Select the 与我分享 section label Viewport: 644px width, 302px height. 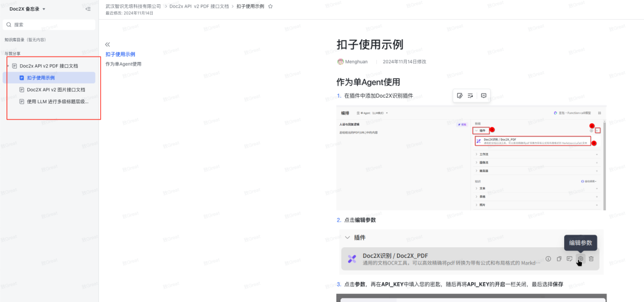point(13,54)
